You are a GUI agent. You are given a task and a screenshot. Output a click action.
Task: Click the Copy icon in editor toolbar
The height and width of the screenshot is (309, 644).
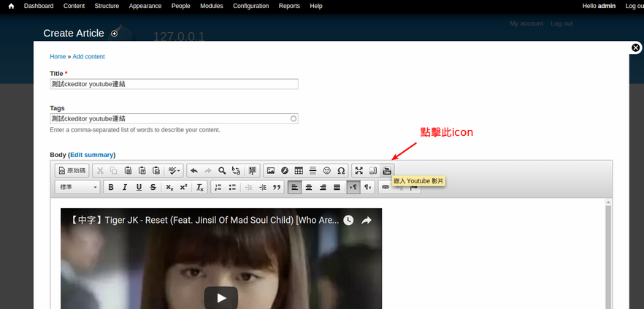(x=114, y=170)
